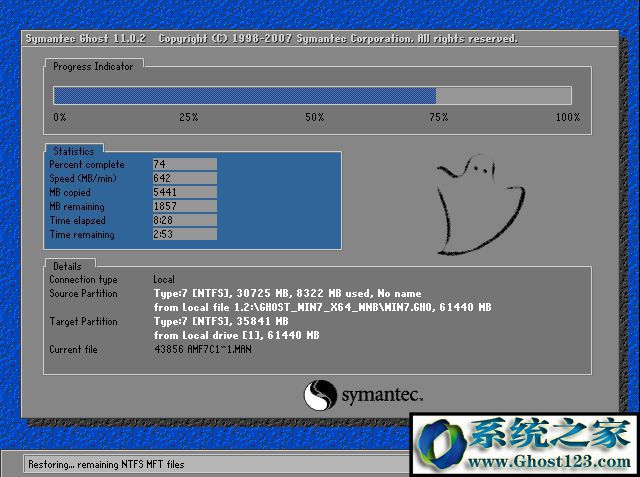
Task: Click the Symantec yin-yang logo icon
Action: point(320,395)
